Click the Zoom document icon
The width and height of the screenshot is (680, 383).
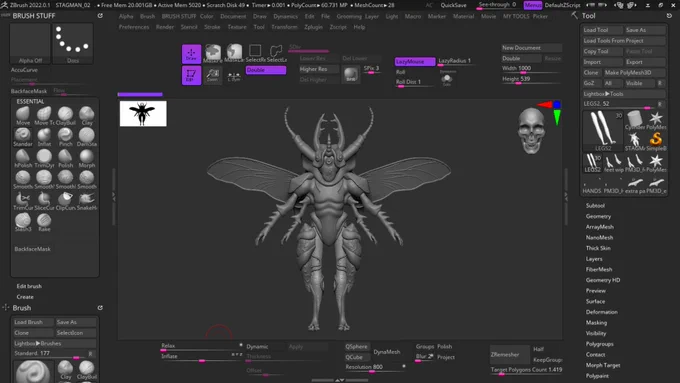point(212,75)
